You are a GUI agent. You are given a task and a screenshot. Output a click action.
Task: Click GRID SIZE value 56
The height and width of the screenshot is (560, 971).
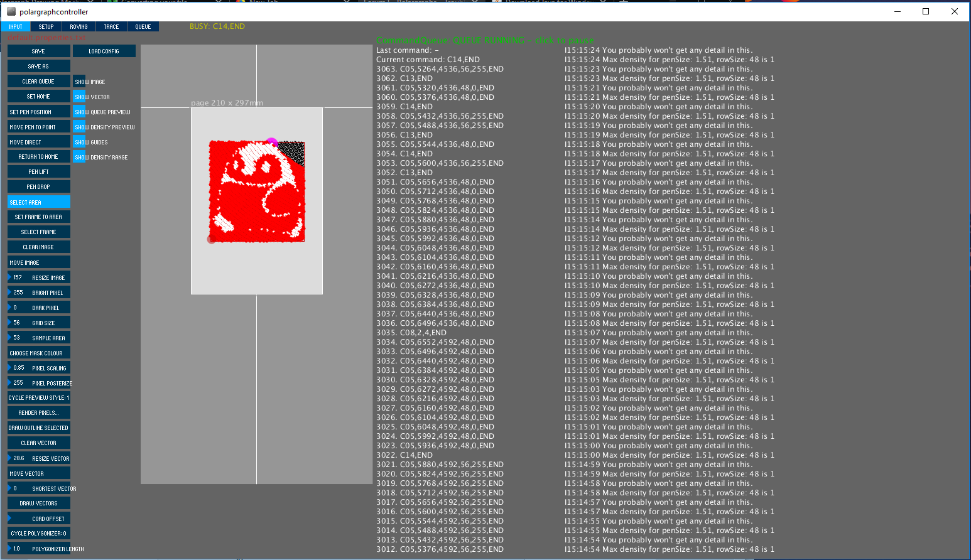(39, 323)
